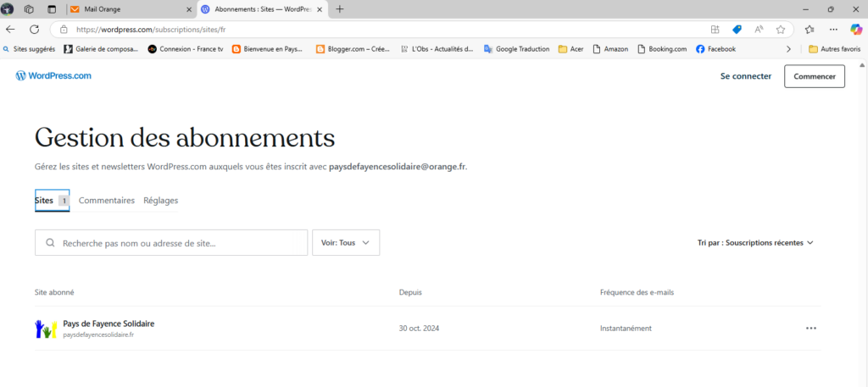The width and height of the screenshot is (868, 387).
Task: Expand the favorites bar overflow chevron
Action: pos(789,49)
